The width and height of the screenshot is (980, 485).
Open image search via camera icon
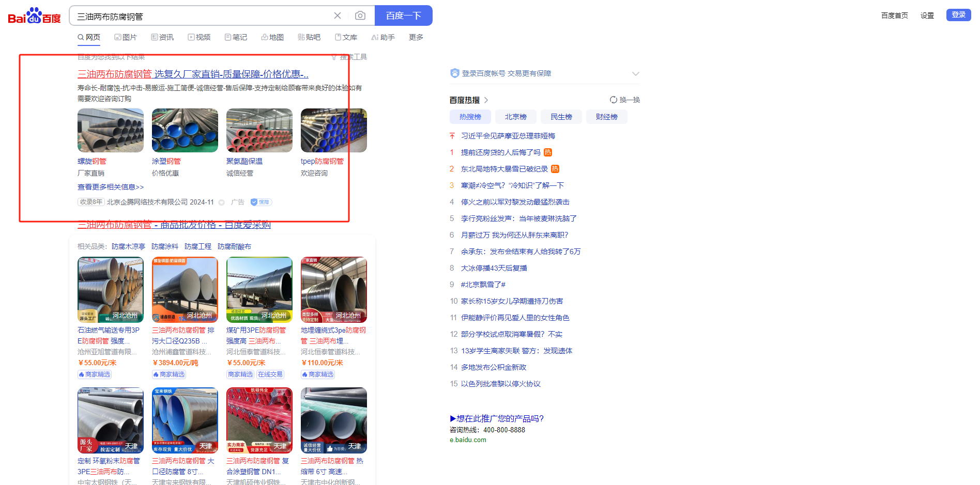pyautogui.click(x=360, y=15)
